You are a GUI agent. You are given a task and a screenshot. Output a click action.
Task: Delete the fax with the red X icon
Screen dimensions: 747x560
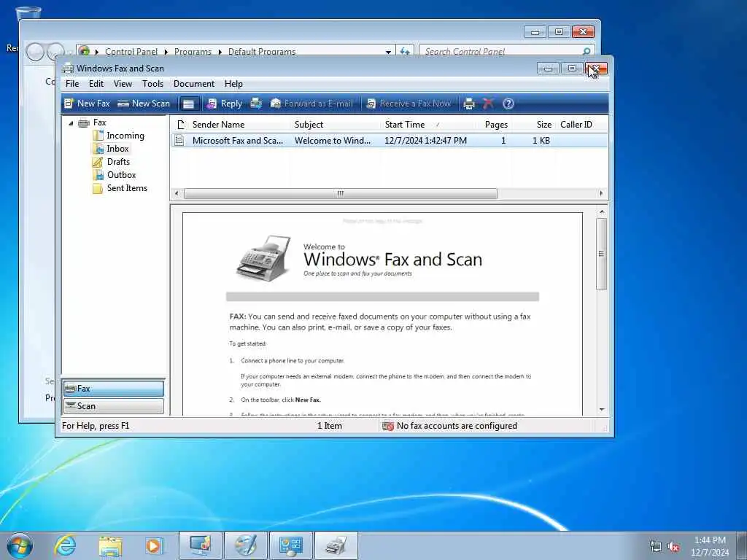488,104
